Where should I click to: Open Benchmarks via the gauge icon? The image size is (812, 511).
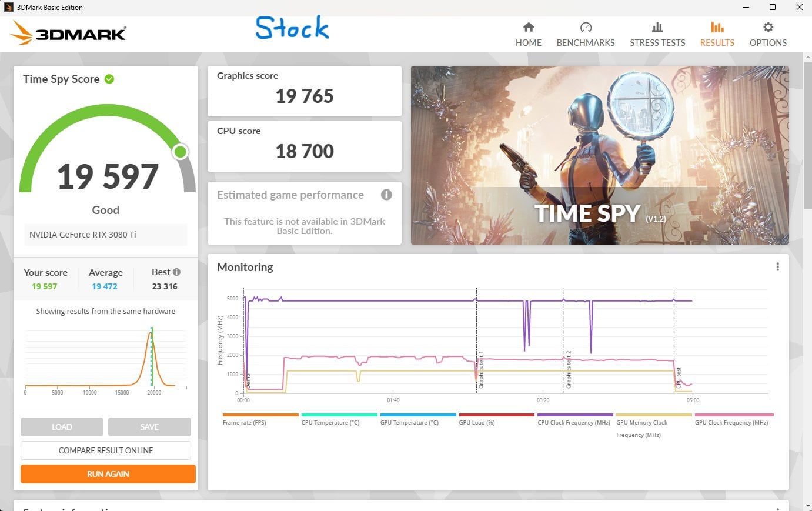pos(586,27)
